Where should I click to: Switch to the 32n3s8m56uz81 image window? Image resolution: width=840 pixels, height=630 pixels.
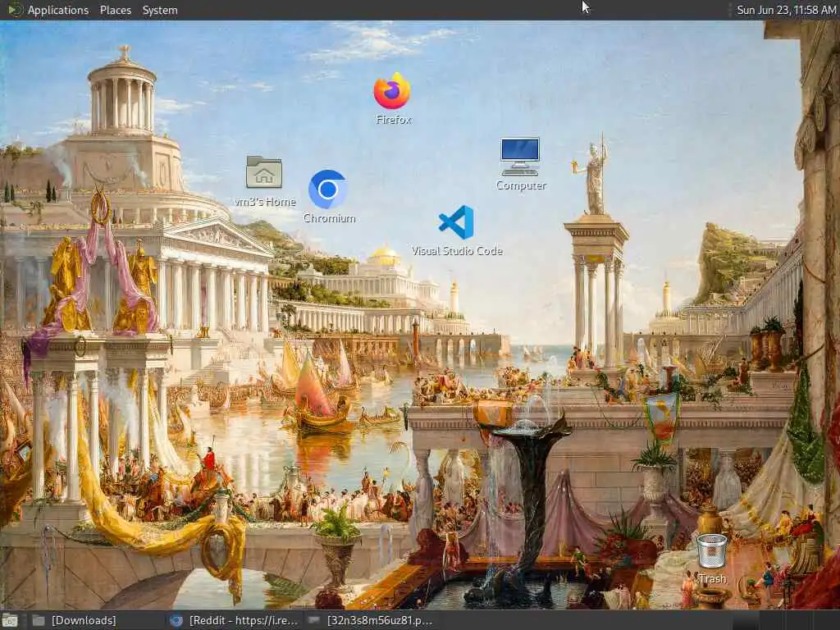372,621
